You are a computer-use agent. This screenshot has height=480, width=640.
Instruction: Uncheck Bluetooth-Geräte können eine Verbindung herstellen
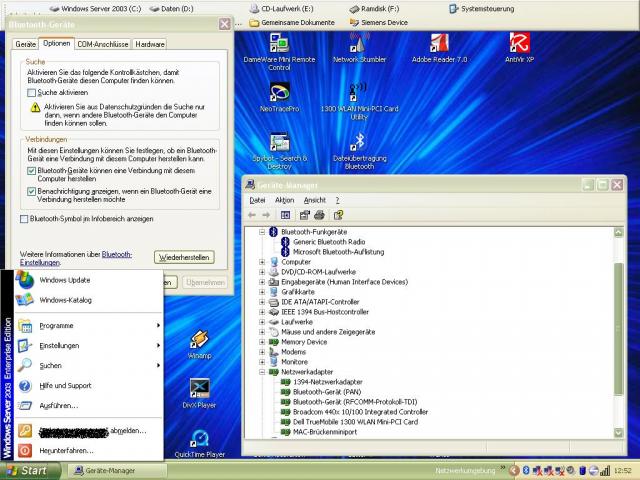pyautogui.click(x=31, y=171)
